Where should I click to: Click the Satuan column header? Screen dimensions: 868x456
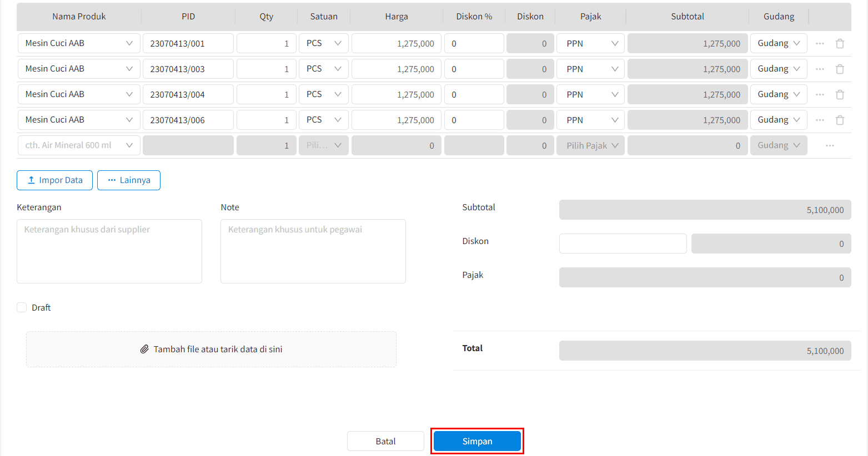[x=324, y=17]
